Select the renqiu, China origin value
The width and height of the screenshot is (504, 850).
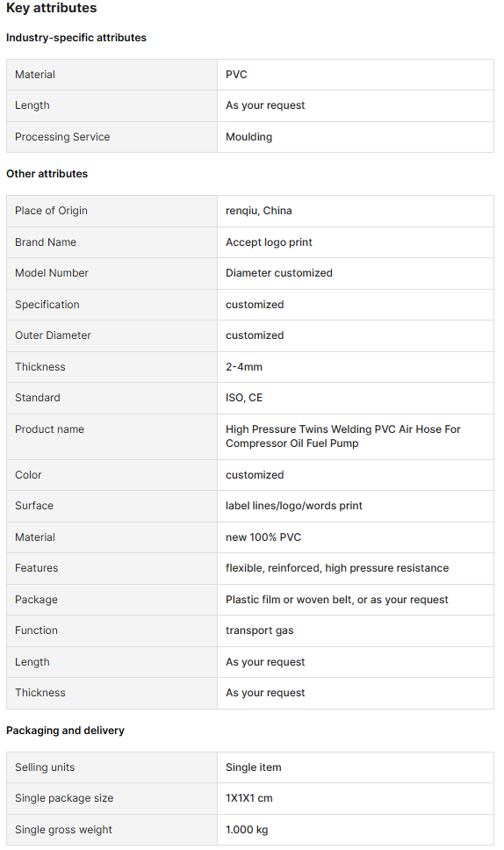point(258,211)
